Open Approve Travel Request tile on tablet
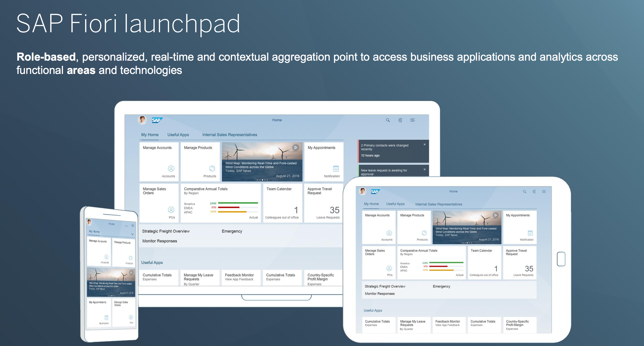This screenshot has width=644, height=346. pos(520,263)
